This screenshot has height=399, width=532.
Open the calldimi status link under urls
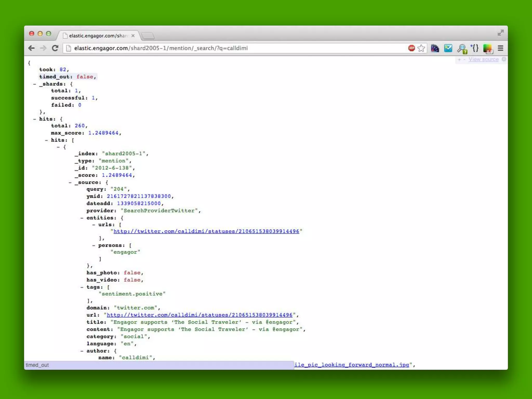(206, 231)
